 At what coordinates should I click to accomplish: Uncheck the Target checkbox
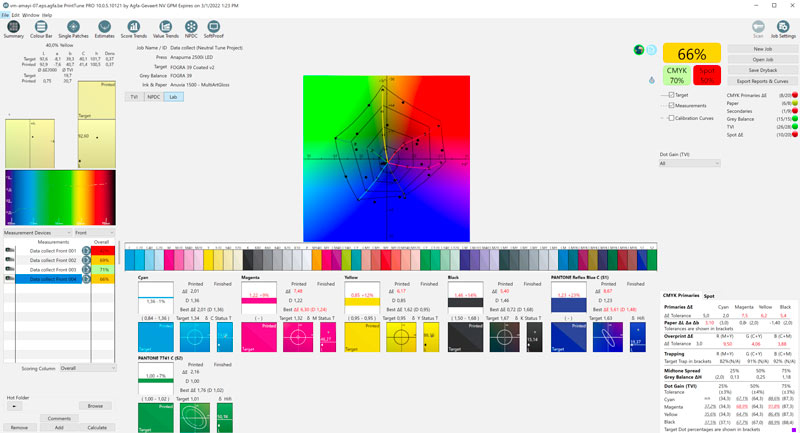pos(671,95)
